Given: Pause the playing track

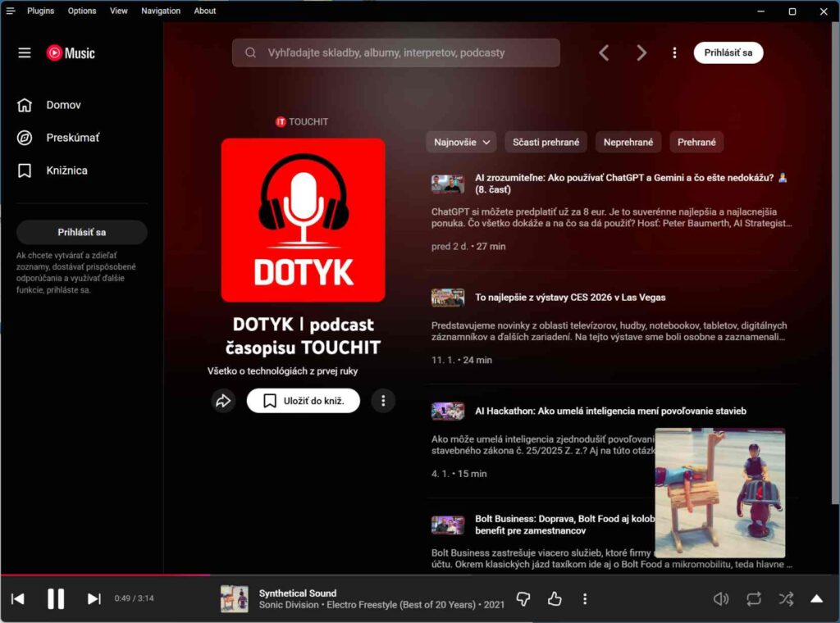Looking at the screenshot, I should click(x=56, y=598).
